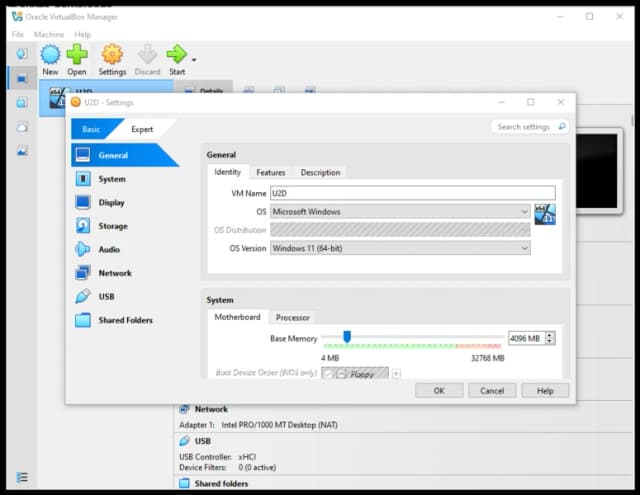Select the Processor tab

(293, 317)
